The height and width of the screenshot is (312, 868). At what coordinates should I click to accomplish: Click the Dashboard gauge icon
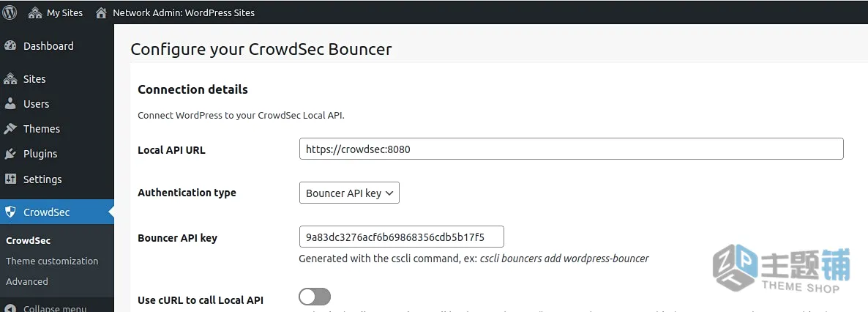tap(10, 46)
